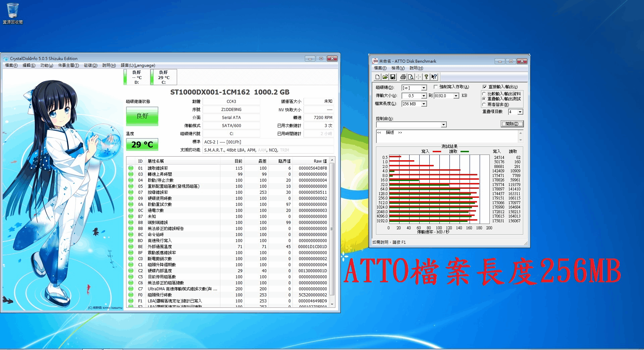Select the 比較輸入/輸出資料 radio button

(484, 94)
